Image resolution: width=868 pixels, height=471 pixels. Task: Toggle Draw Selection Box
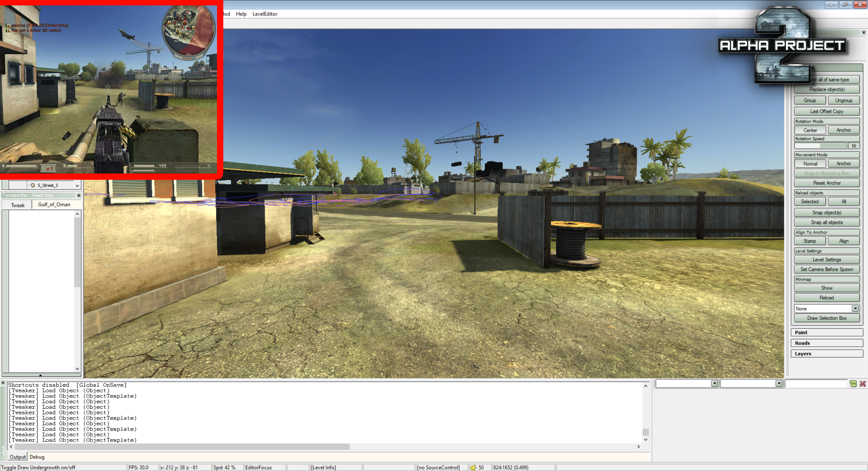(x=827, y=318)
